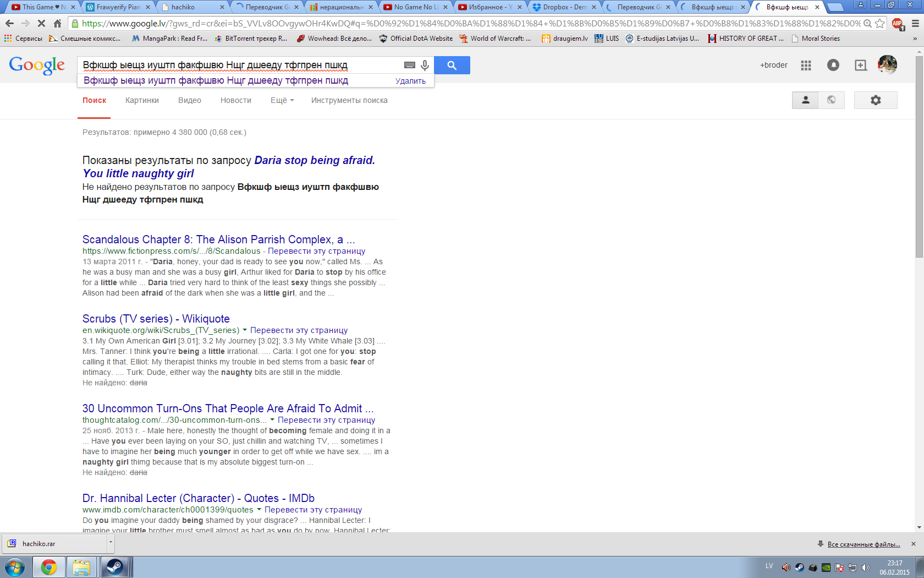Search instead for original Cyrillic query
924x578 pixels.
(x=230, y=193)
